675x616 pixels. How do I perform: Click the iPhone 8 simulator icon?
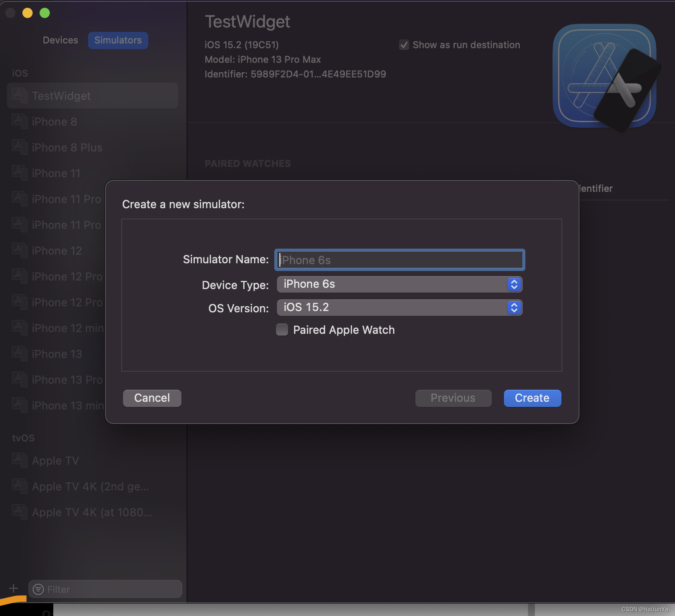(x=20, y=121)
